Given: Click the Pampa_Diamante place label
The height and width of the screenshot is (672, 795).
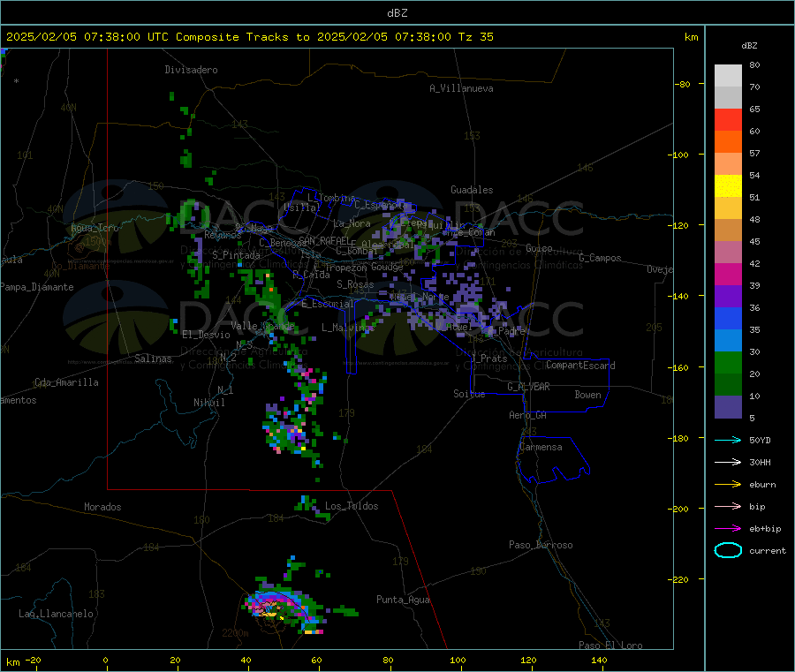Looking at the screenshot, I should tap(36, 287).
